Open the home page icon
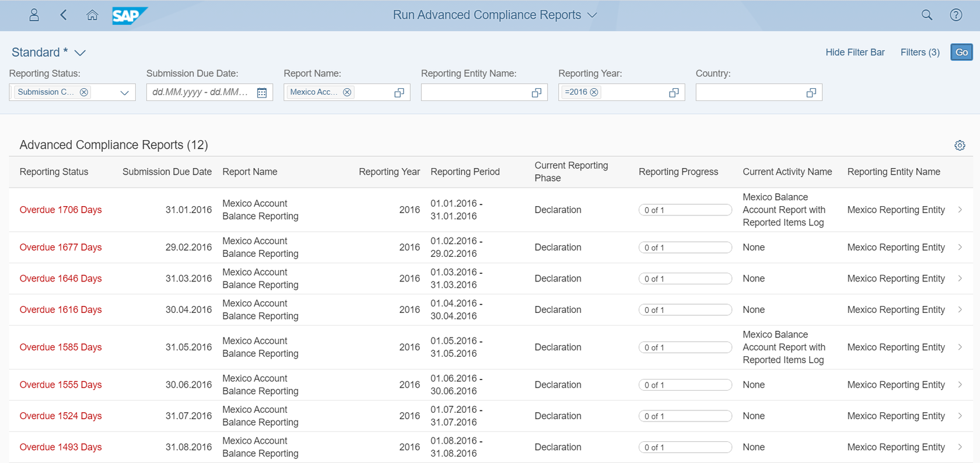Screen dimensions: 980x463 coord(92,15)
